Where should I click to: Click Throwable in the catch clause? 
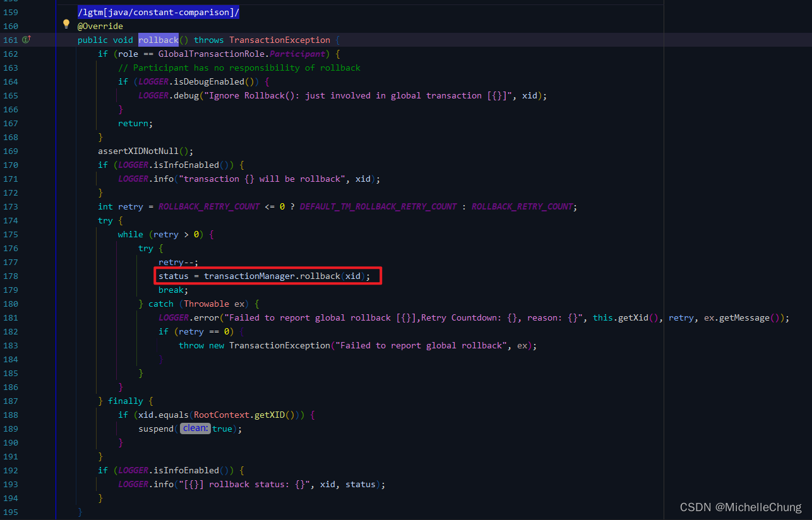click(x=206, y=304)
